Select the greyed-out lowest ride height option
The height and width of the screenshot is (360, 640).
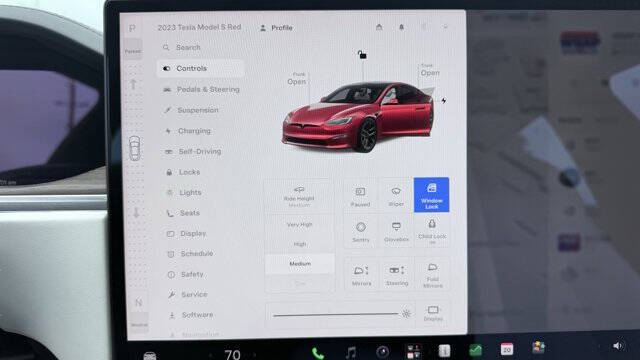(x=300, y=283)
